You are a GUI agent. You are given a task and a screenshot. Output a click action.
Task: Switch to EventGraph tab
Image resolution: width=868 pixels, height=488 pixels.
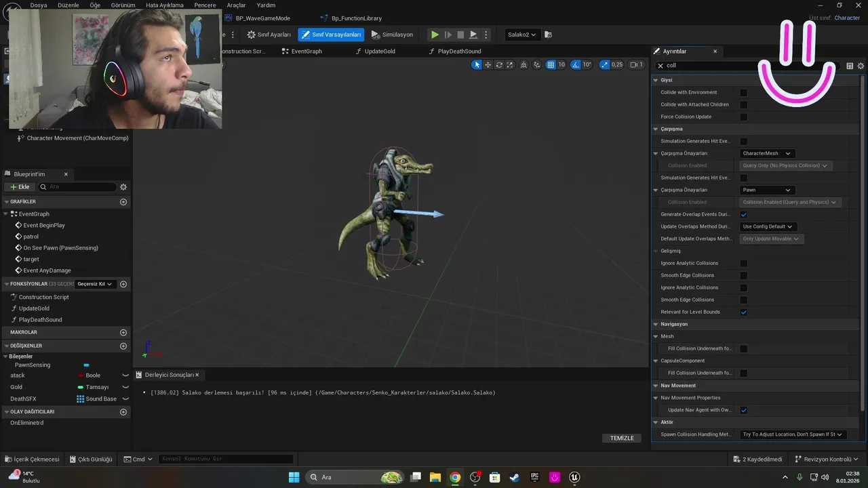[x=302, y=51]
